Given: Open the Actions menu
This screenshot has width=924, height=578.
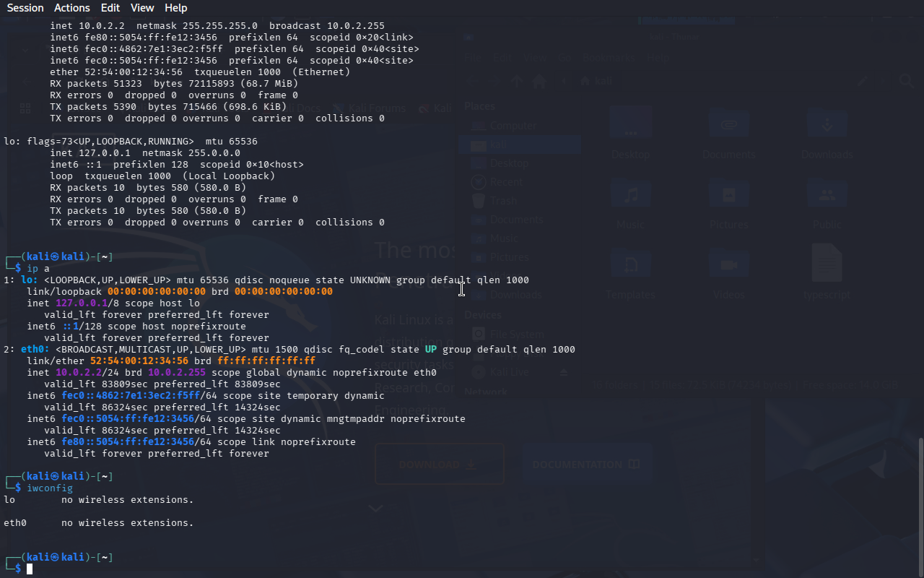Looking at the screenshot, I should click(x=72, y=8).
